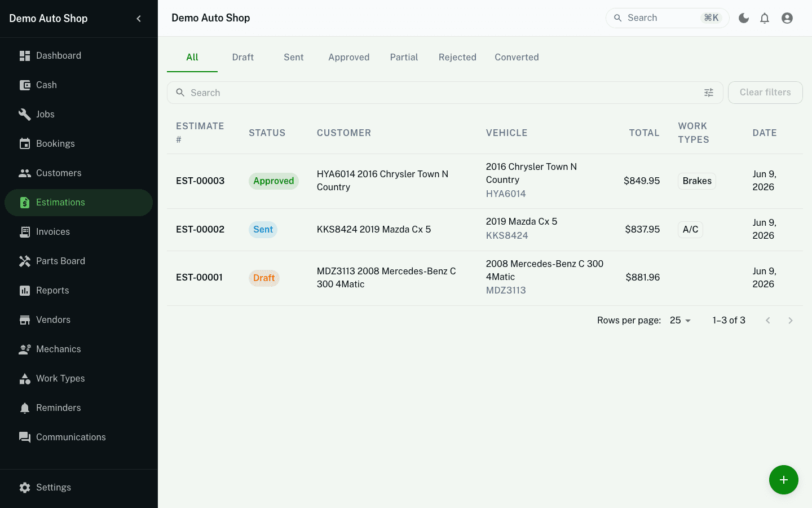Click the STATUS column header
Screen dimensions: 812x508
tap(267, 133)
